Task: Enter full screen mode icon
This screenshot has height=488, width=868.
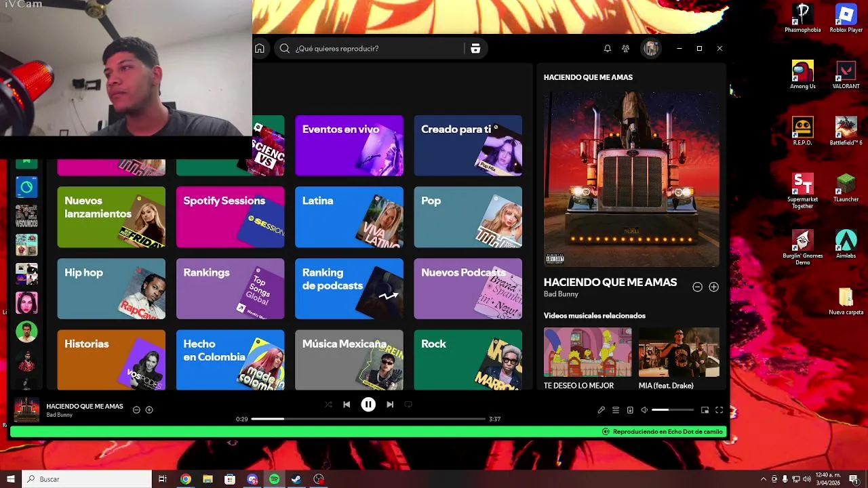Action: [x=719, y=410]
